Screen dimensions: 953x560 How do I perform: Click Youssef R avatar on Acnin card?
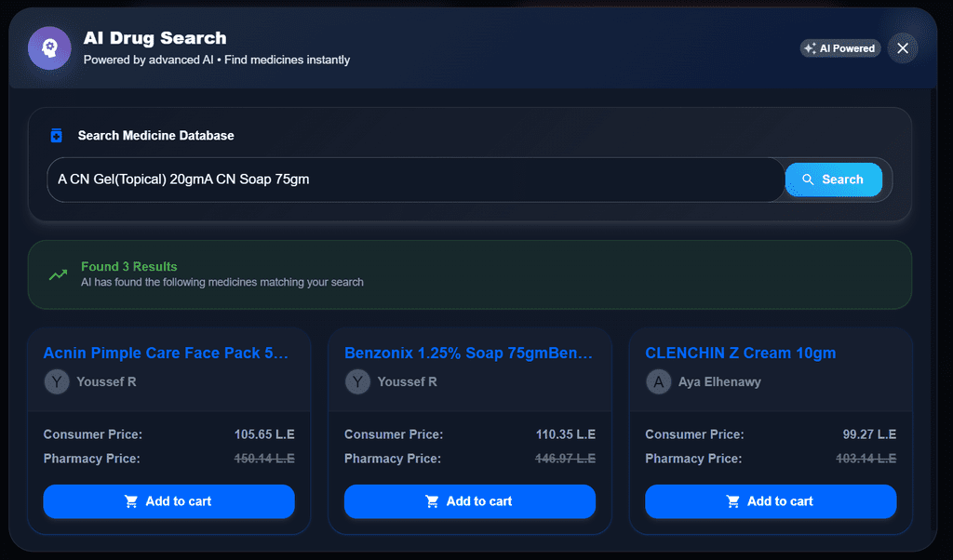[57, 382]
